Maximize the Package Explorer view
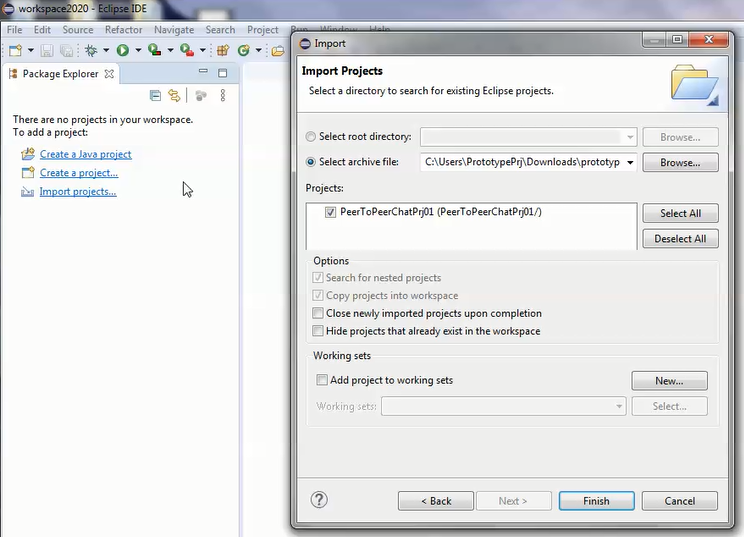 point(223,73)
